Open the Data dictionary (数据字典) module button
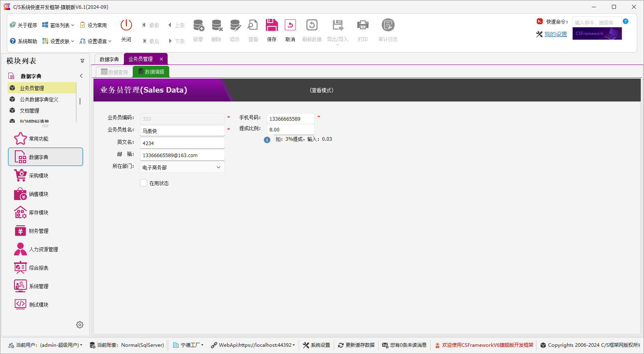Viewport: 644px width, 354px height. click(45, 157)
